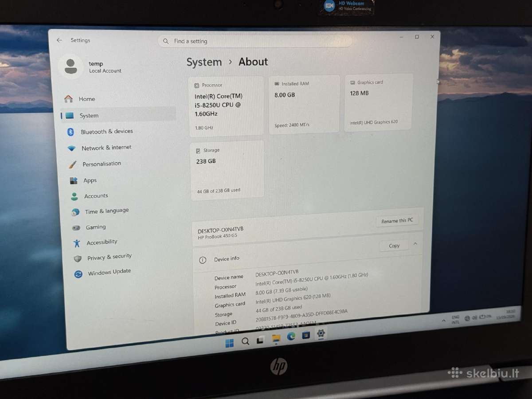The width and height of the screenshot is (532, 399).
Task: Click the System breadcrumb link
Action: coord(204,62)
